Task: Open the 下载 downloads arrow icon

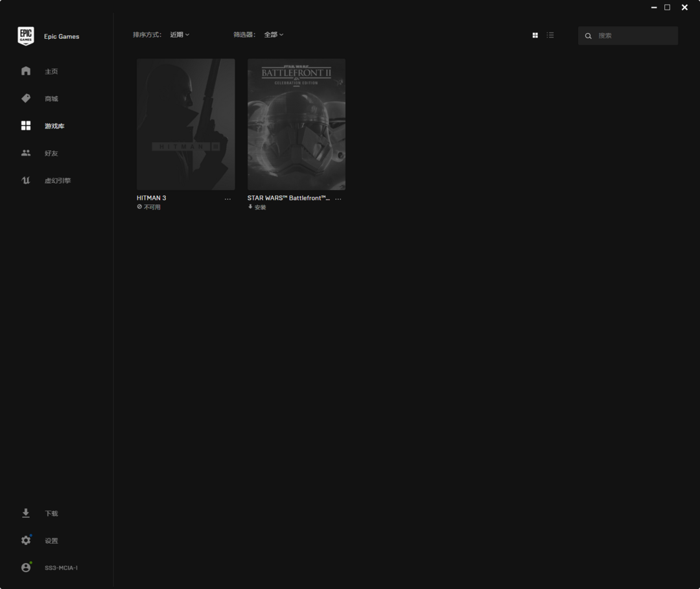Action: pyautogui.click(x=26, y=513)
